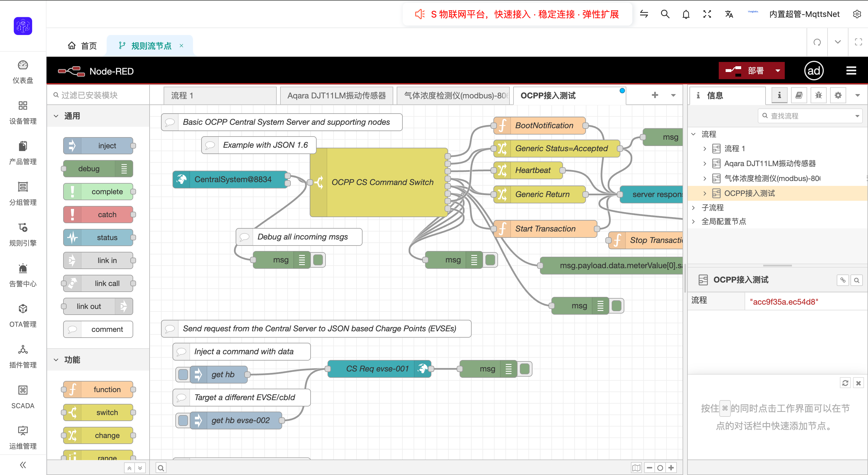Click the top bar search magnifier icon
The image size is (868, 475).
665,14
